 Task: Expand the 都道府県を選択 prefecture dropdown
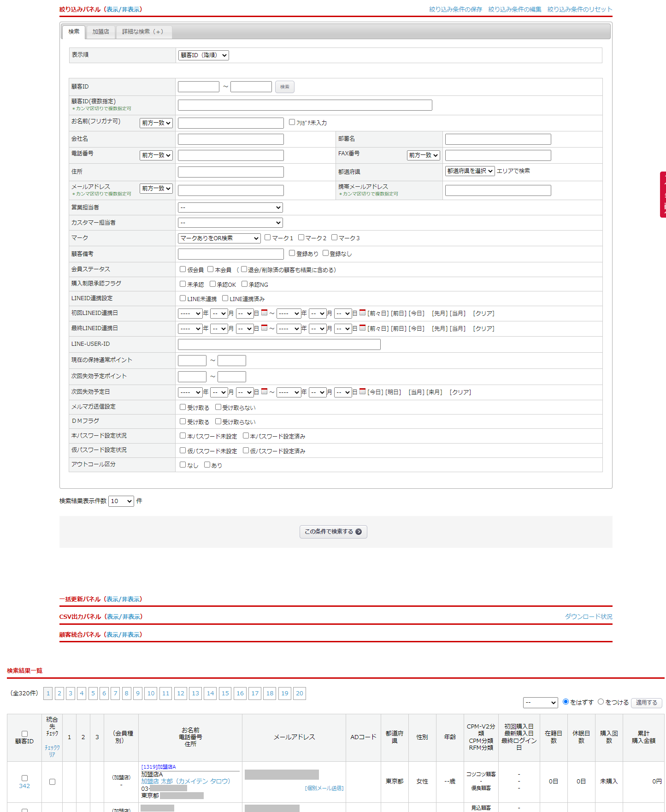pyautogui.click(x=470, y=171)
